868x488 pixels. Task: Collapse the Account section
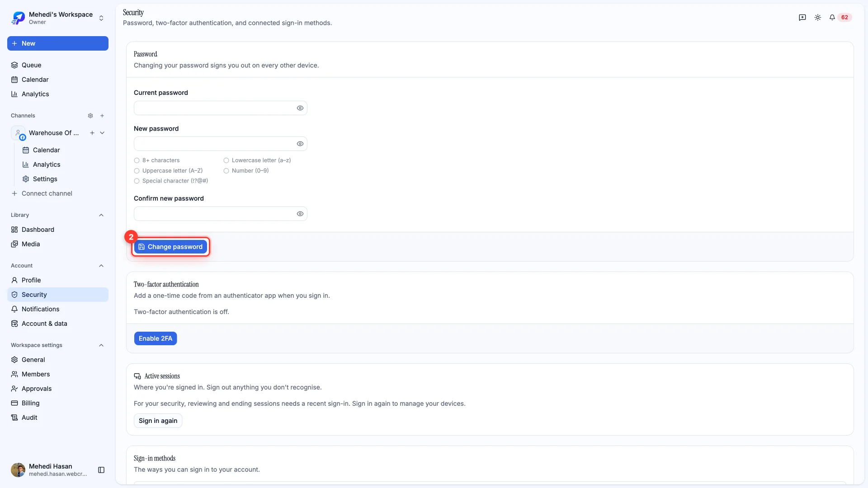[x=101, y=266]
